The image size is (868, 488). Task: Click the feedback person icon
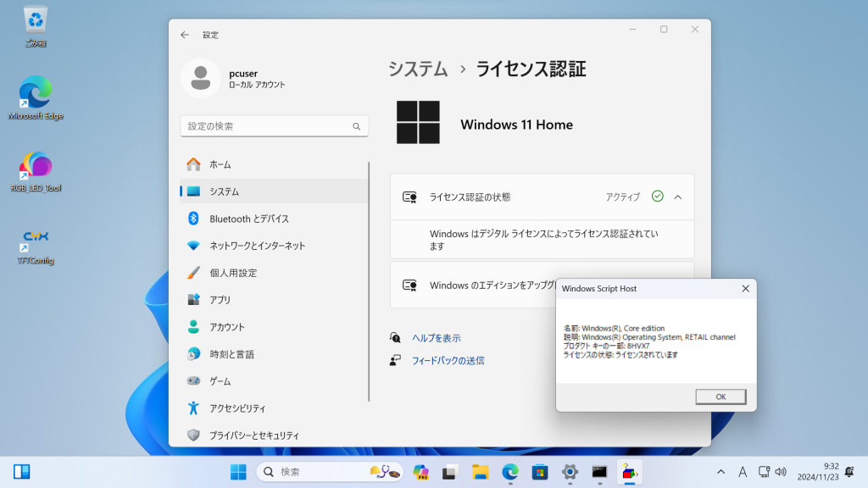coord(395,360)
